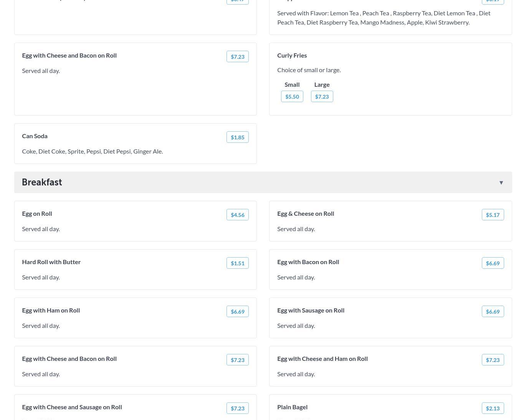Add Egg with Cheese and Ham $7.23
The image size is (526, 420).
(493, 360)
